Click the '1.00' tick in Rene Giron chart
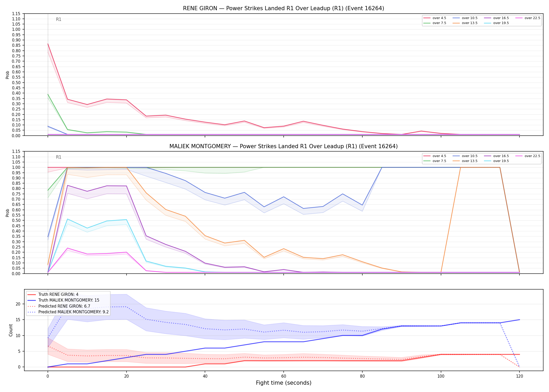The height and width of the screenshot is (392, 549). click(16, 30)
